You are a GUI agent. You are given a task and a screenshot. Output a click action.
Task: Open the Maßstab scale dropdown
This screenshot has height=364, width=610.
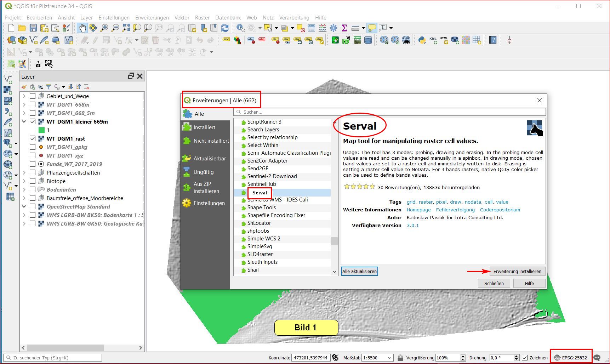389,358
